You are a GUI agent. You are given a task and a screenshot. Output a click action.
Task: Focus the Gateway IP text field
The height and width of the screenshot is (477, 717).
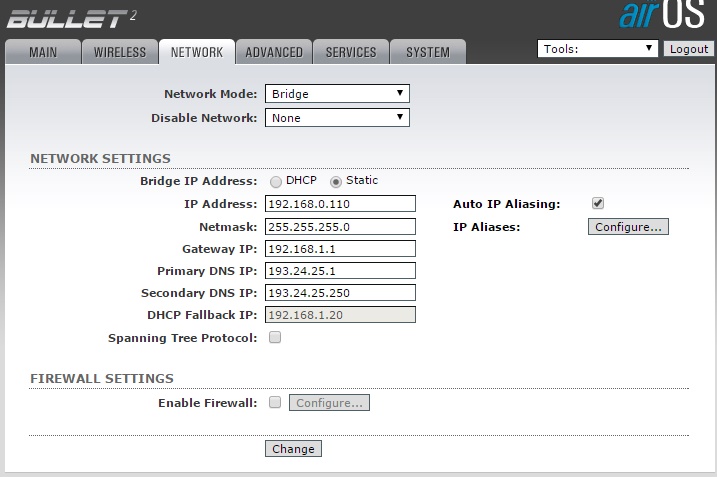pos(340,249)
